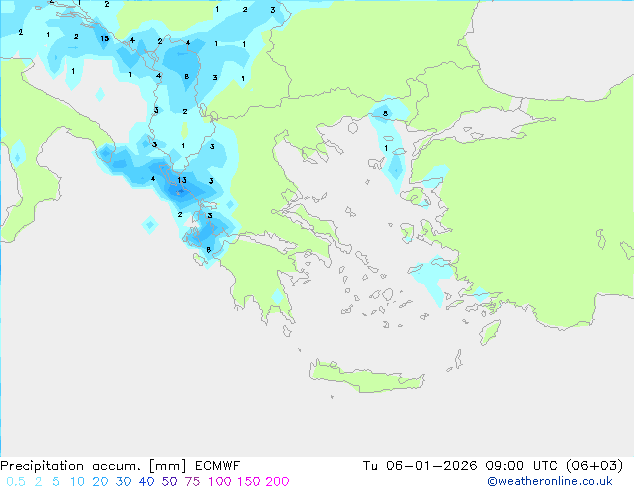Viewport: 634px width, 490px height.
Task: Click the 0.5 value in the legend
Action: coord(16,482)
